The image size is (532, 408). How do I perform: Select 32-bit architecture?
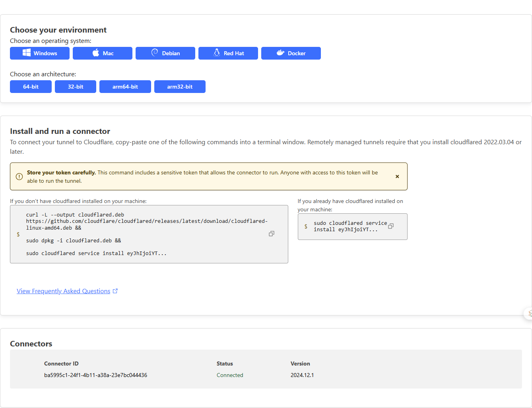76,87
